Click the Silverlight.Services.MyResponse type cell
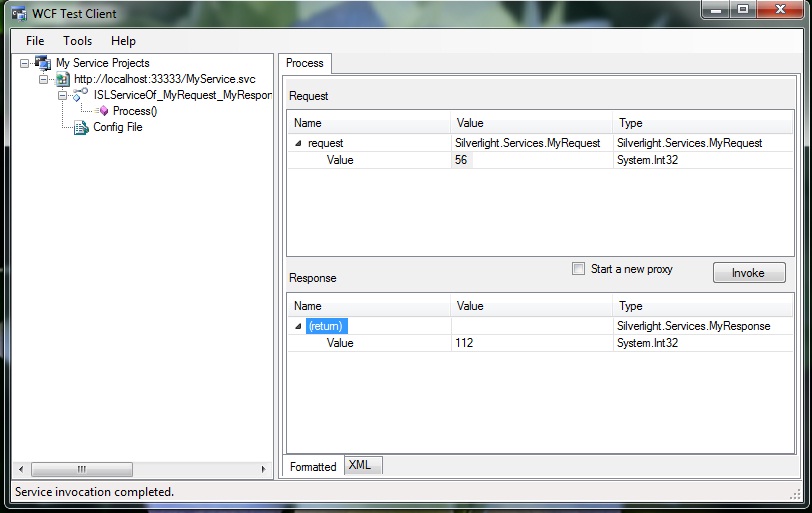Screen dimensions: 812x513 tap(693, 326)
